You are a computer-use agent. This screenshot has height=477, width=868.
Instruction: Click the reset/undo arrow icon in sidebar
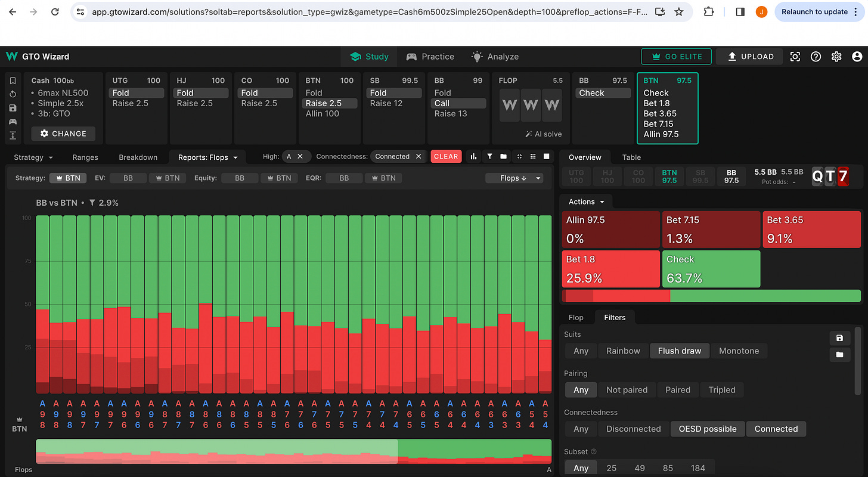pyautogui.click(x=13, y=94)
